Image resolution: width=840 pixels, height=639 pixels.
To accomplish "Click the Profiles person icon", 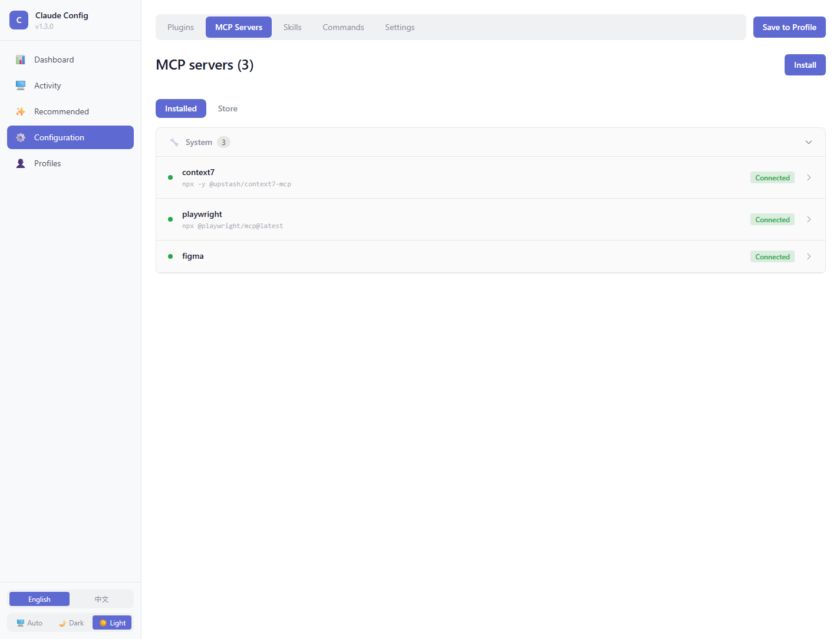I will (21, 163).
